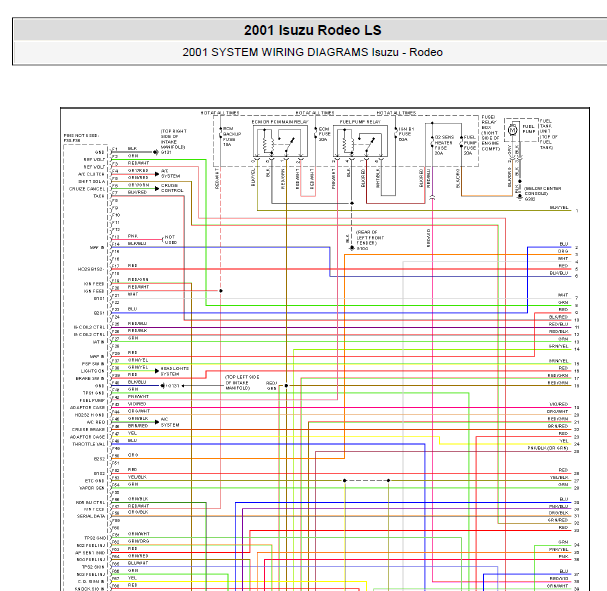Click the YEL label beside connector number 24
The width and height of the screenshot is (607, 591).
click(x=564, y=441)
